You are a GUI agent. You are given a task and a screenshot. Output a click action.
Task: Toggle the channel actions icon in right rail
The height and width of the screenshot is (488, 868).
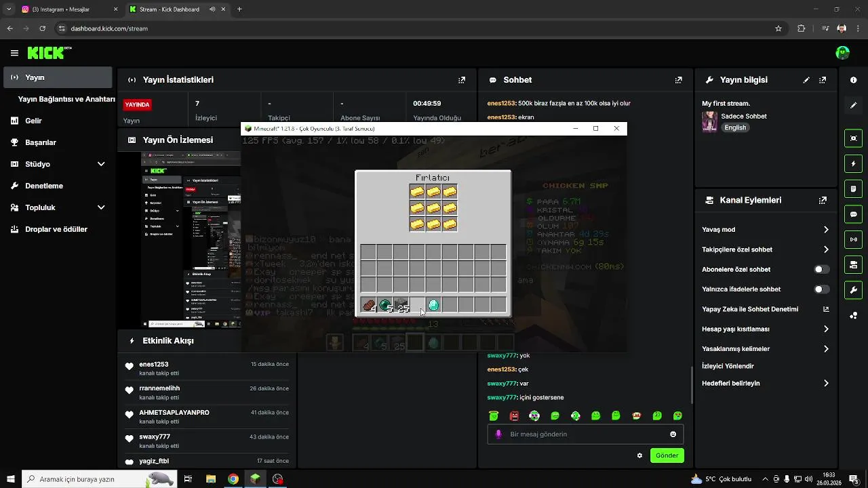(x=853, y=264)
